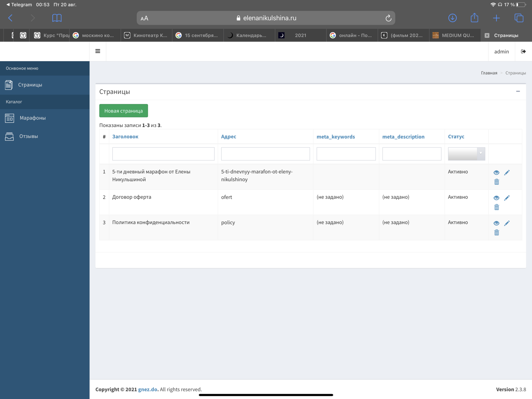Delete the Договор оферта page

pyautogui.click(x=497, y=207)
